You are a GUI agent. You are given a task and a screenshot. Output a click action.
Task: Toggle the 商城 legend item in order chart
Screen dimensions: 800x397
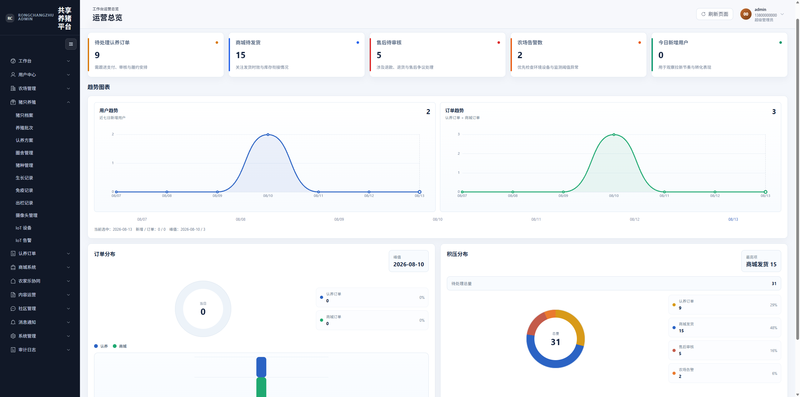click(x=119, y=346)
